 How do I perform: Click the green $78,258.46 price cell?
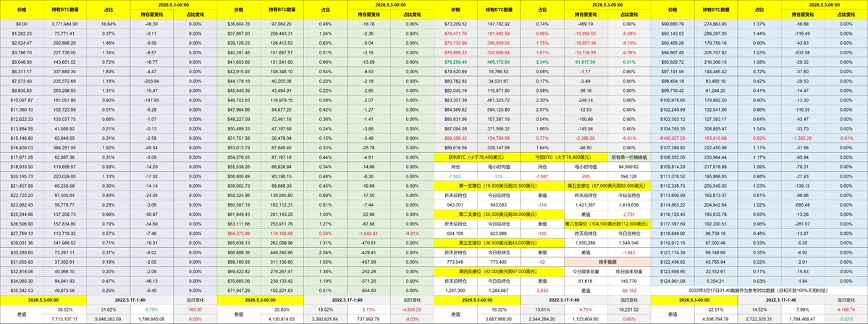[456, 62]
